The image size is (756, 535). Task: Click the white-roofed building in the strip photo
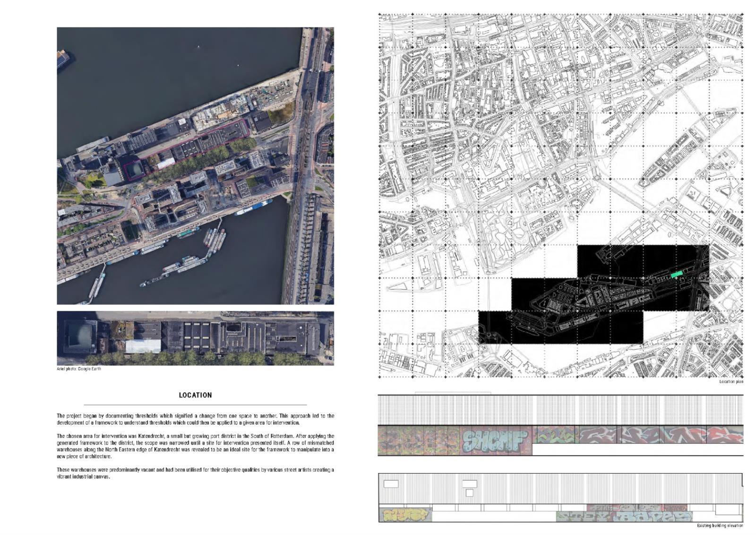[143, 346]
